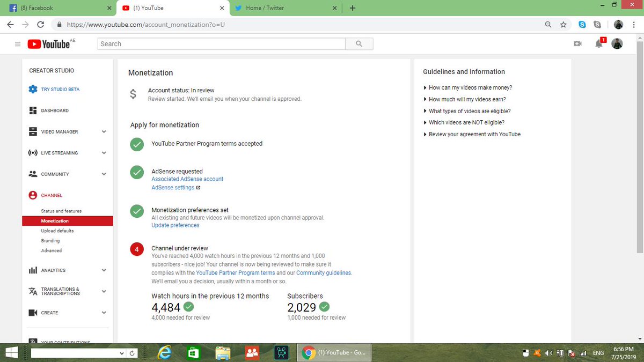Viewport: 644px width, 362px height.
Task: Open the Associated AdSense account link
Action: (187, 179)
